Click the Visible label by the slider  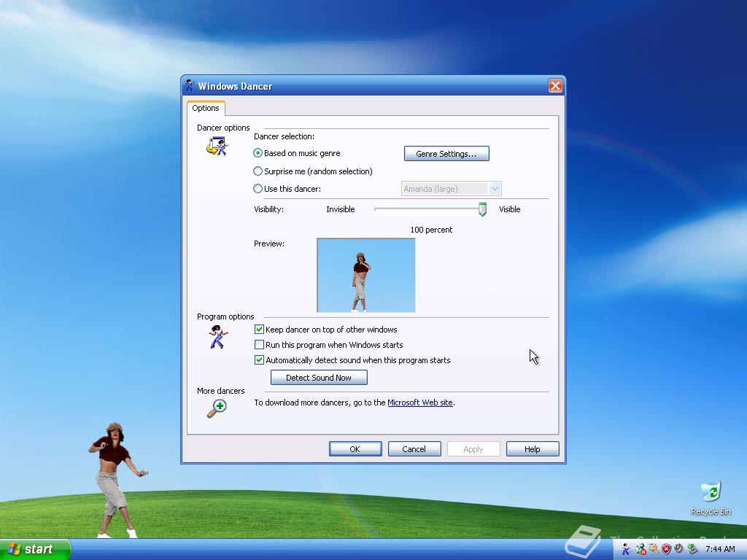[509, 209]
